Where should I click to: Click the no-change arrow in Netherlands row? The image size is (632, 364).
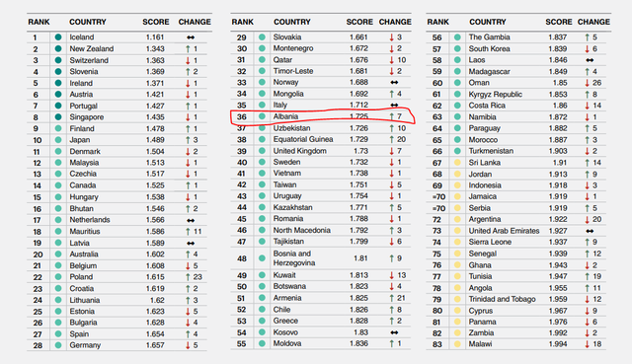(x=191, y=220)
